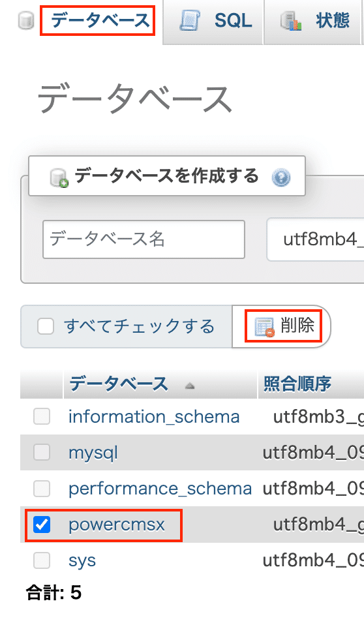The height and width of the screenshot is (625, 364).
Task: Focus the データベース名 input field
Action: (x=144, y=239)
